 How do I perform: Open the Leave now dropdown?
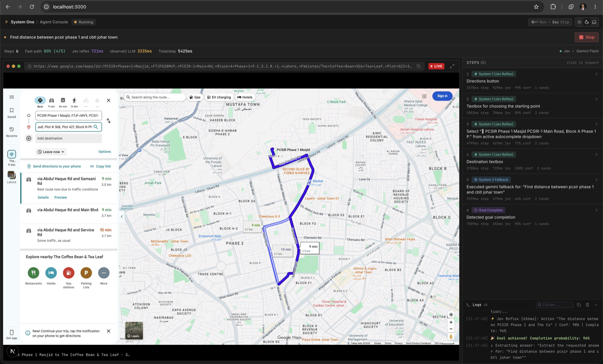[x=51, y=152]
